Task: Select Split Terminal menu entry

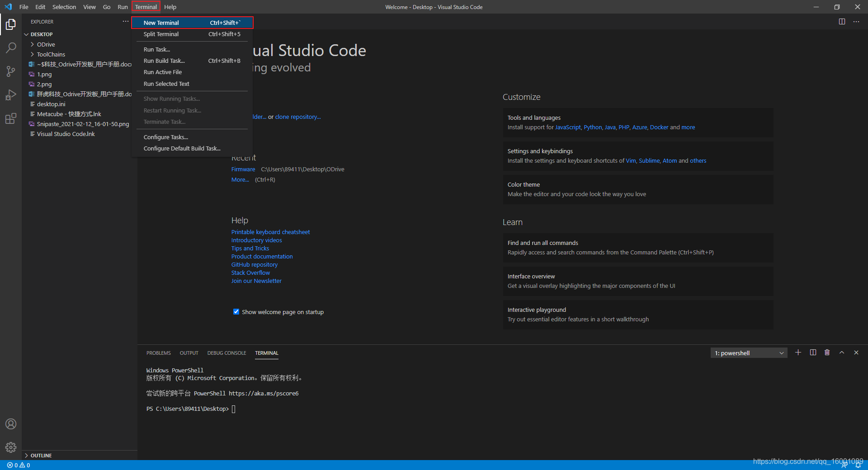Action: pos(192,34)
